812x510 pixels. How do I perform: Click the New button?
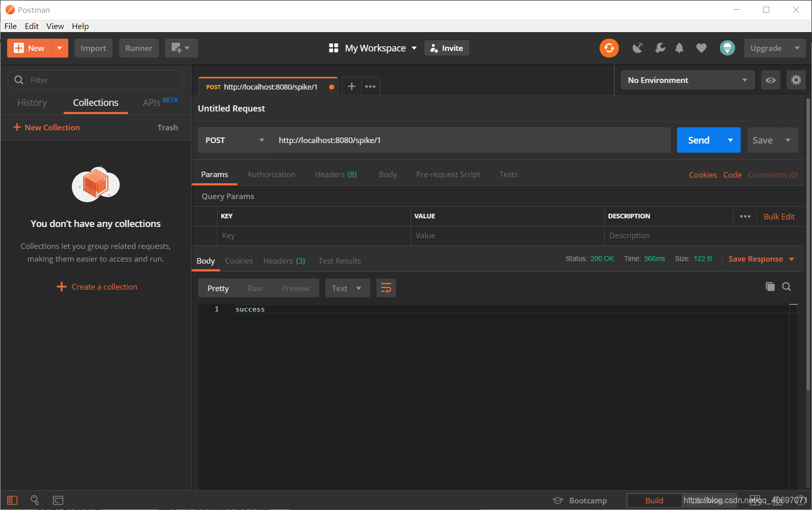tap(29, 48)
